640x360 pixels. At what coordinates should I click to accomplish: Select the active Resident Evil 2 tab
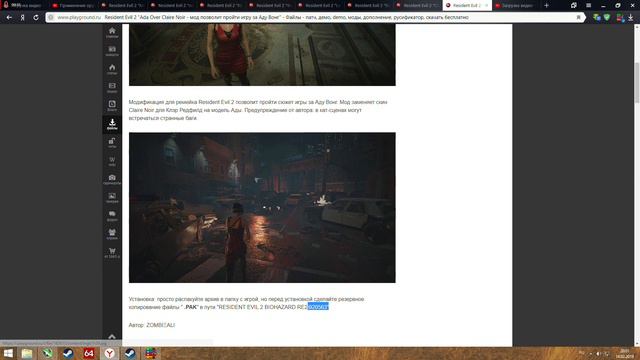tap(466, 5)
